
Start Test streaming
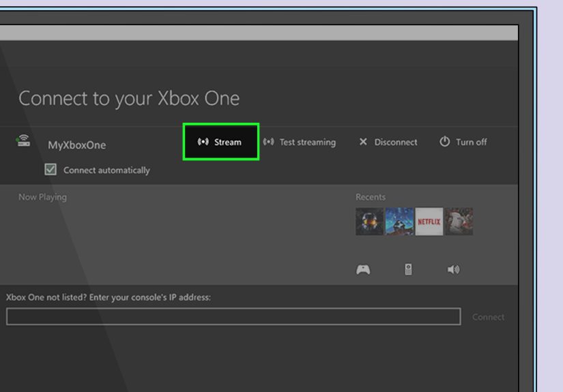(300, 142)
